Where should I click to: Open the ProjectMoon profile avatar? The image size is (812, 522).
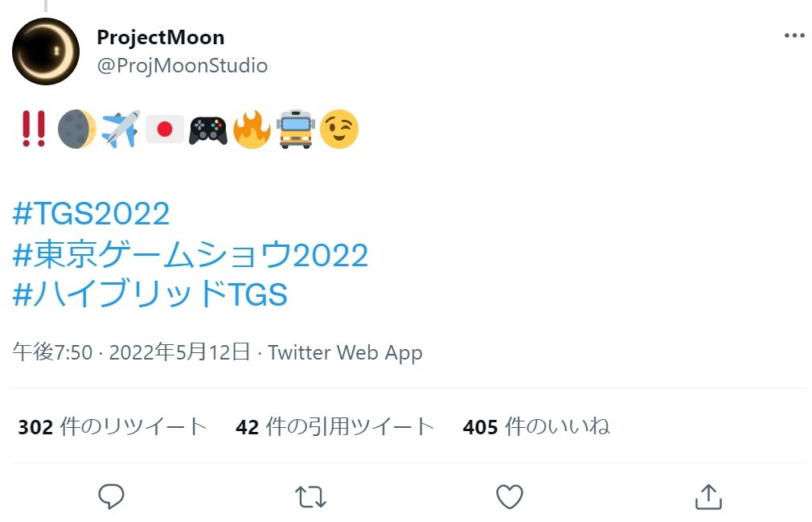point(46,51)
